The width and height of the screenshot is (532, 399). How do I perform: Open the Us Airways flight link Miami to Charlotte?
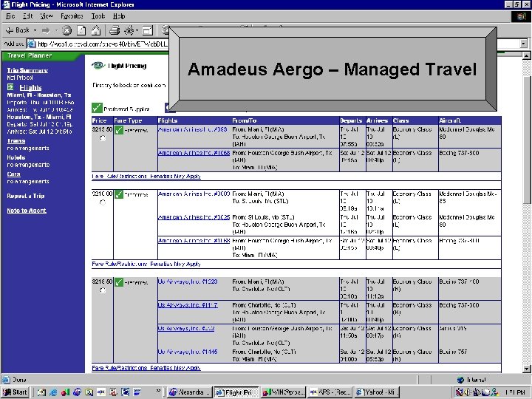188,282
